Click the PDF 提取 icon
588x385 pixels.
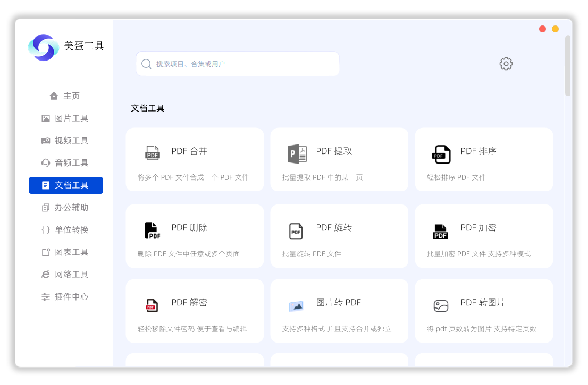pos(297,153)
